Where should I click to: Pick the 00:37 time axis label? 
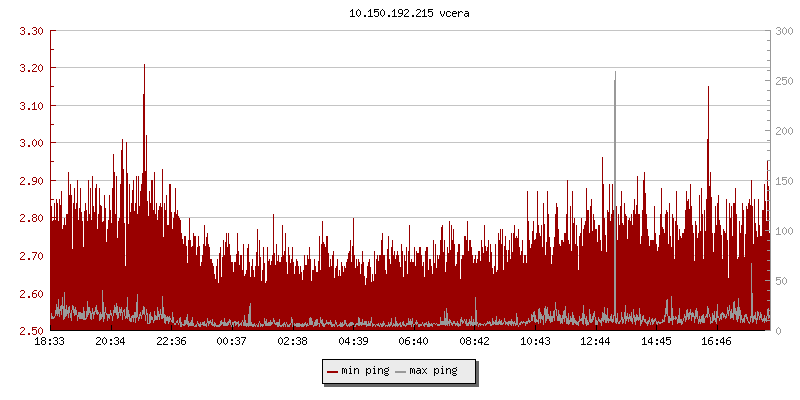point(232,342)
